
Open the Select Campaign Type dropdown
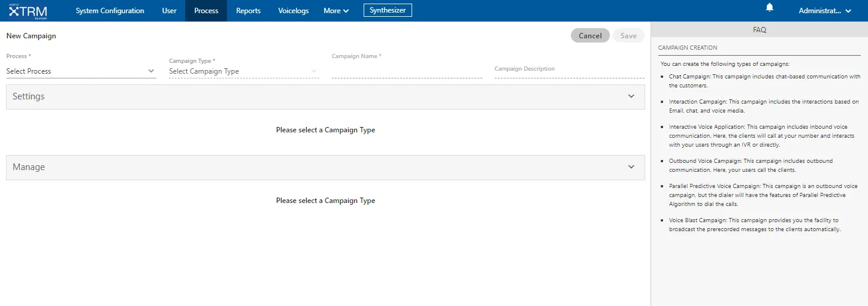244,71
